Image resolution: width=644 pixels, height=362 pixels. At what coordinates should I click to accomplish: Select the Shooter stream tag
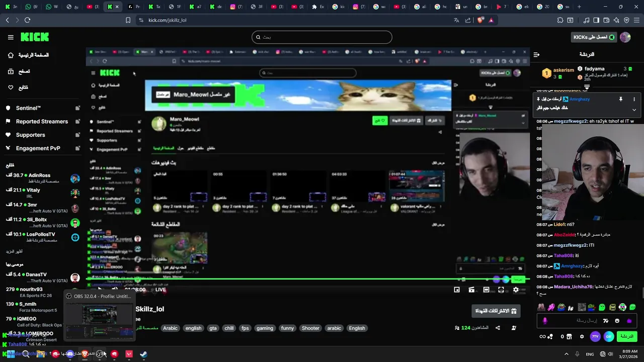tap(310, 328)
